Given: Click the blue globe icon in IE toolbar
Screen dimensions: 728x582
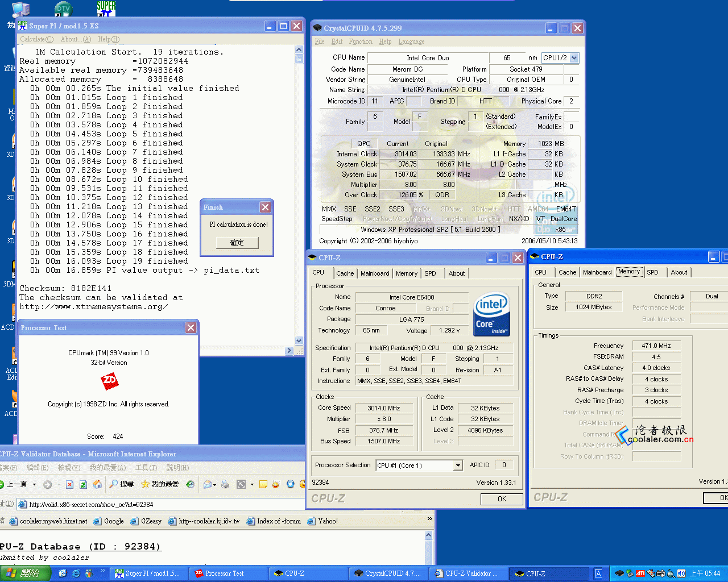Looking at the screenshot, I should coord(290,484).
